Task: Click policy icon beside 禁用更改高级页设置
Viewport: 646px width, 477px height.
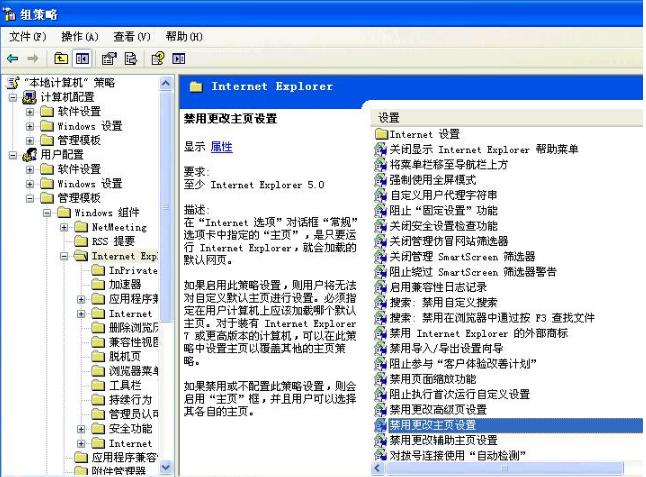Action: (x=380, y=409)
